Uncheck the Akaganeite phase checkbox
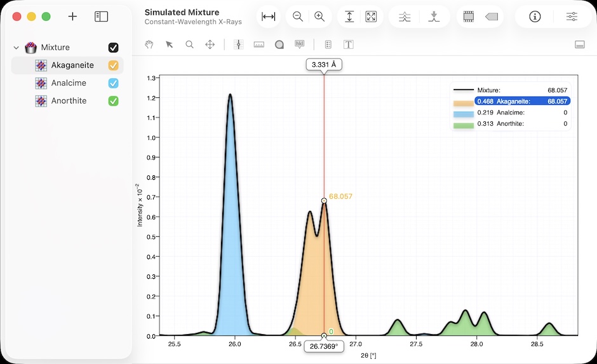The image size is (597, 364). (x=114, y=65)
